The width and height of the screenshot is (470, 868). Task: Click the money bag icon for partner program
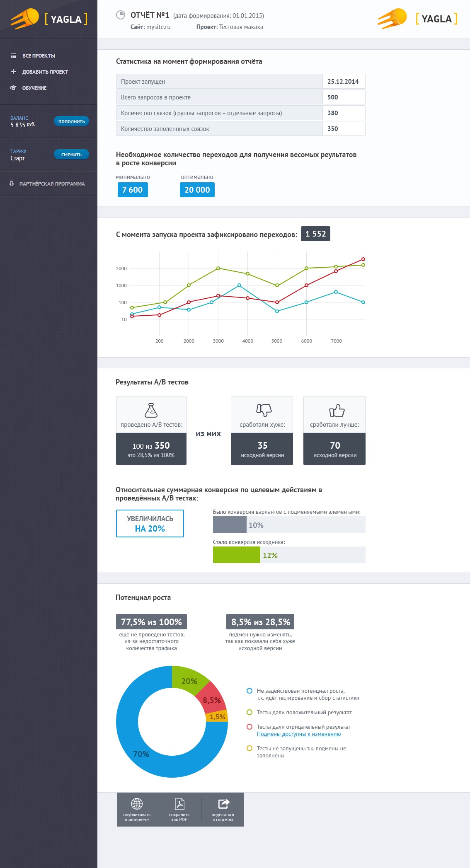pos(12,184)
